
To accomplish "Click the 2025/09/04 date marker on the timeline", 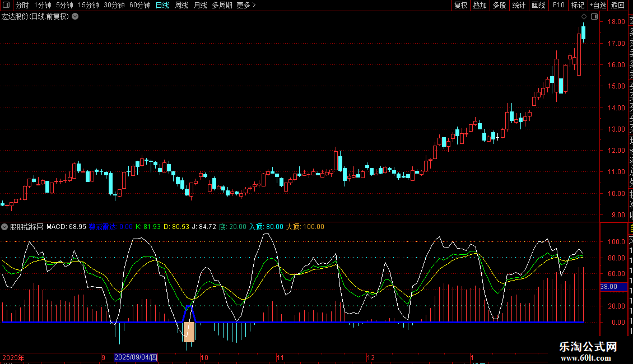I will point(136,357).
